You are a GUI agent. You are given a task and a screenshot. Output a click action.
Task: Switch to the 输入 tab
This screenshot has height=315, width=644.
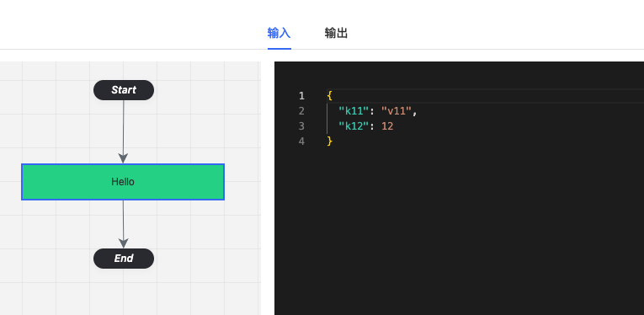click(279, 33)
